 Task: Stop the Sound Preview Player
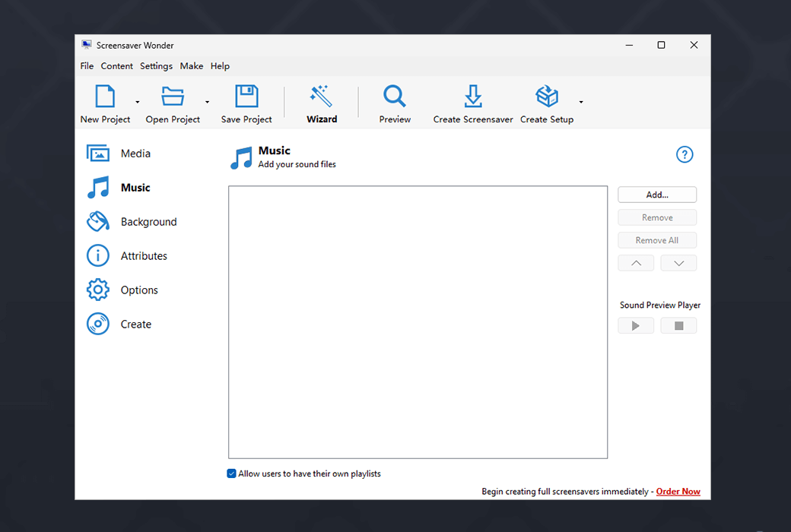(x=678, y=326)
